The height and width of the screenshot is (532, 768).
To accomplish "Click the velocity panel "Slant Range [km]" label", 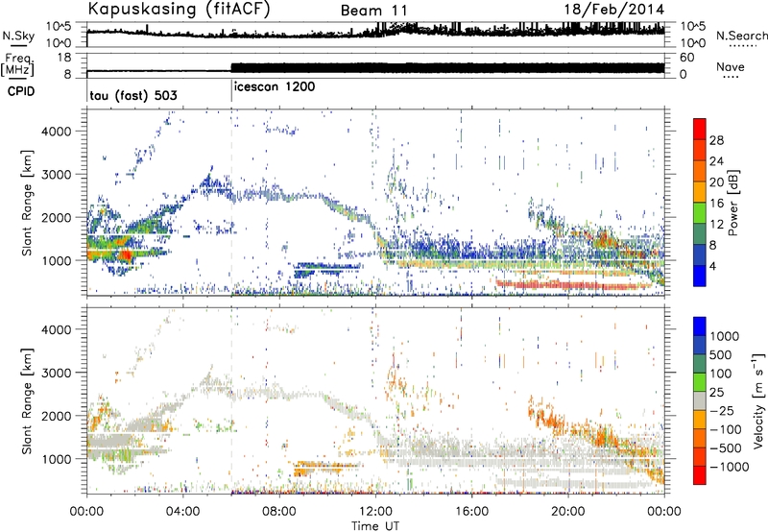I will [28, 400].
